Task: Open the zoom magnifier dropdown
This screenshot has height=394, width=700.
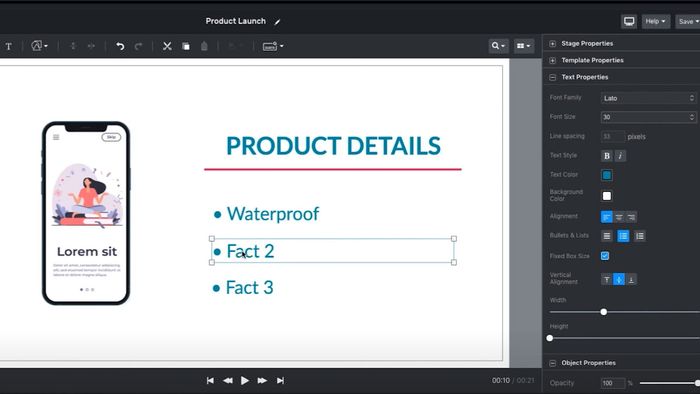Action: tap(498, 46)
